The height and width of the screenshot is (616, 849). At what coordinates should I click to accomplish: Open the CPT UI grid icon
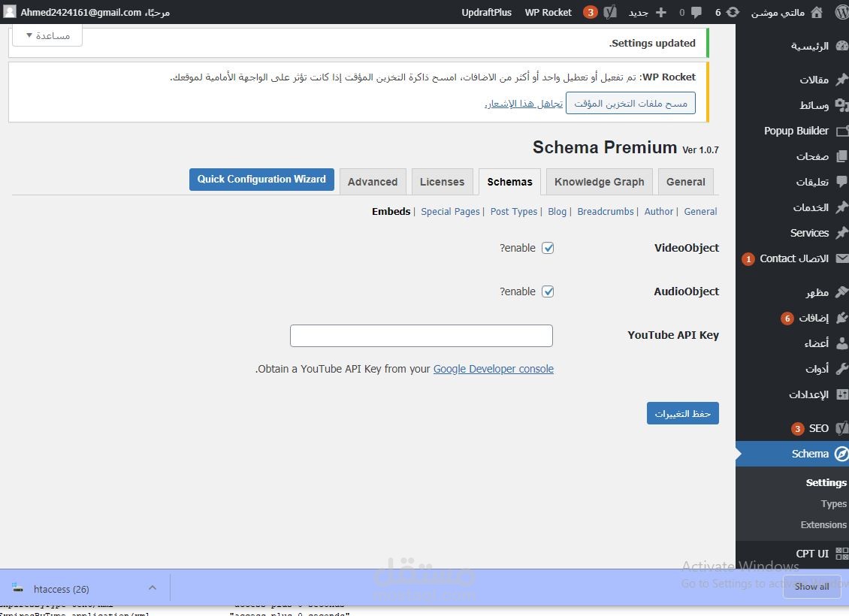coord(842,553)
